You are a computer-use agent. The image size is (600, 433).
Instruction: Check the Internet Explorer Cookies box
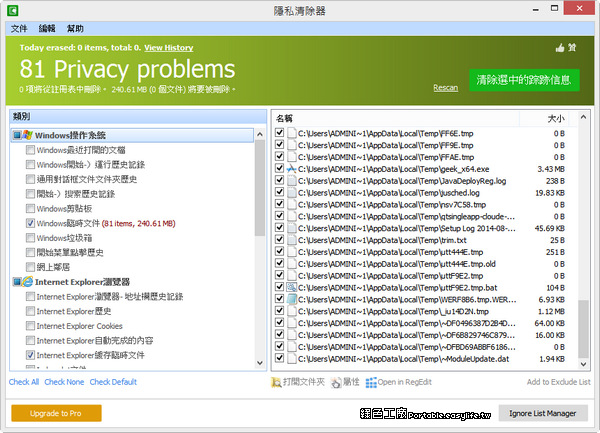(30, 326)
